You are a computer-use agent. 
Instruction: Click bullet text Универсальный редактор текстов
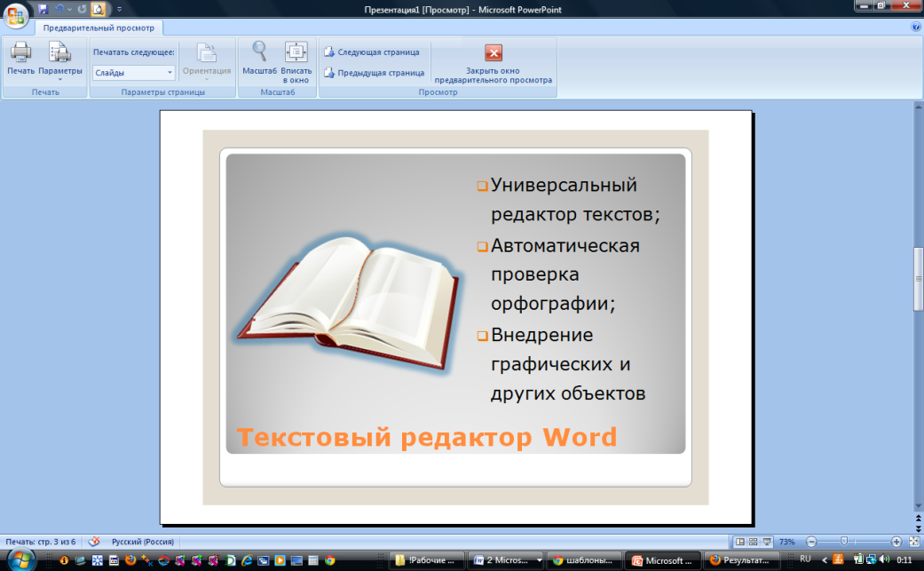click(575, 199)
